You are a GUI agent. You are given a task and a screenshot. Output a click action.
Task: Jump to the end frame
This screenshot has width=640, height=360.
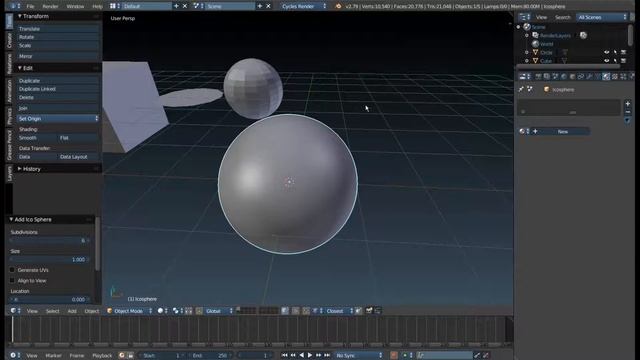[327, 356]
